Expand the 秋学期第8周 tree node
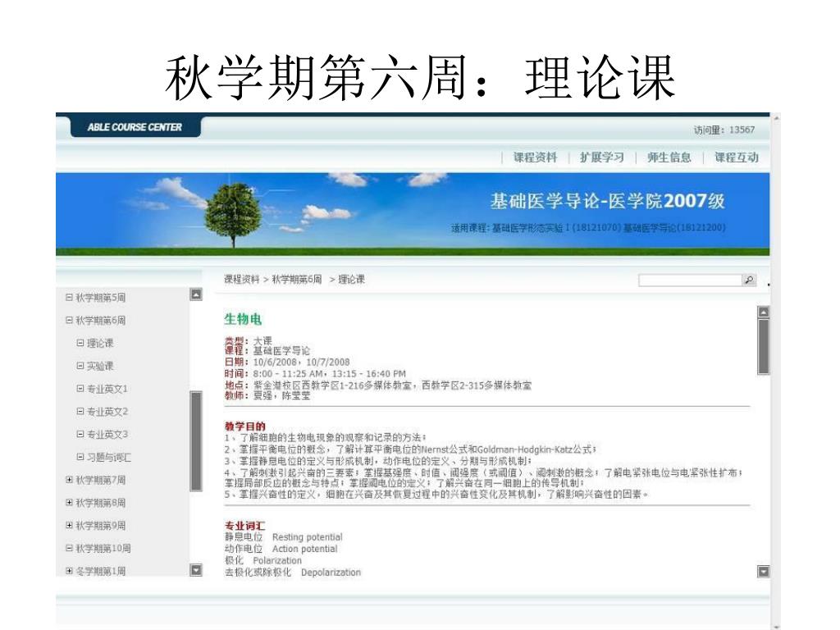Image resolution: width=840 pixels, height=630 pixels. pyautogui.click(x=69, y=503)
